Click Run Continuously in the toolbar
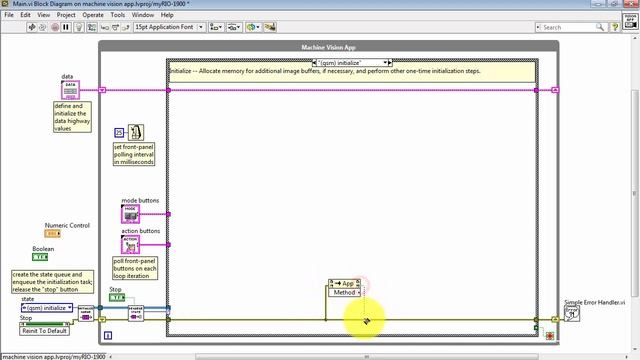The image size is (640, 360). coord(42,27)
